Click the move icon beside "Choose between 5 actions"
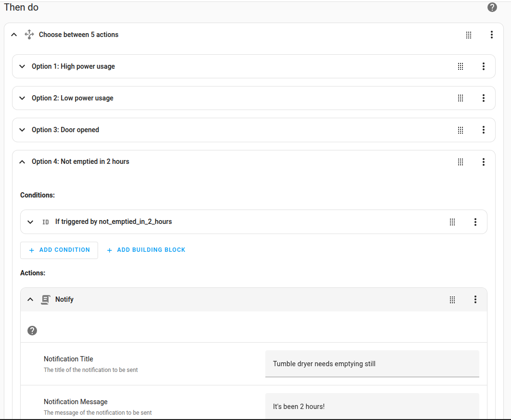Image resolution: width=511 pixels, height=420 pixels. pyautogui.click(x=29, y=34)
